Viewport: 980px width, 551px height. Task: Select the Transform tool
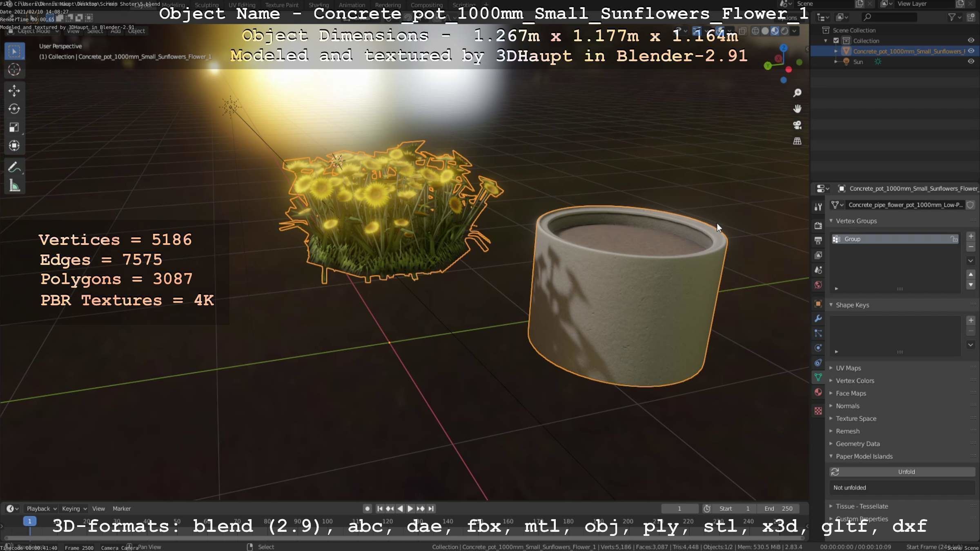[x=14, y=146]
